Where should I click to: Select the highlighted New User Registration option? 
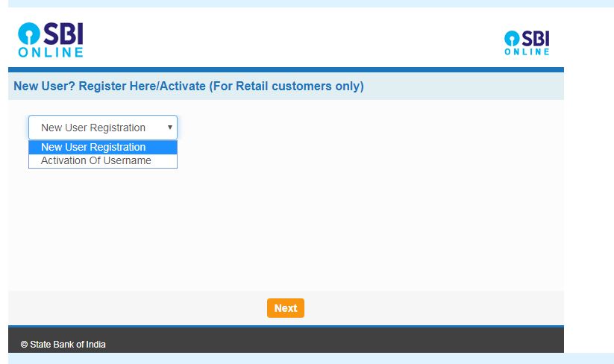click(x=103, y=147)
